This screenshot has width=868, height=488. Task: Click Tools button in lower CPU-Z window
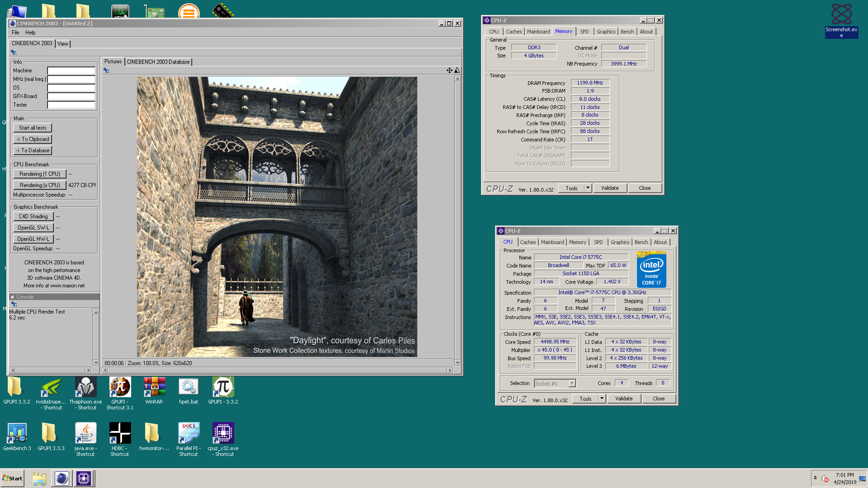585,399
